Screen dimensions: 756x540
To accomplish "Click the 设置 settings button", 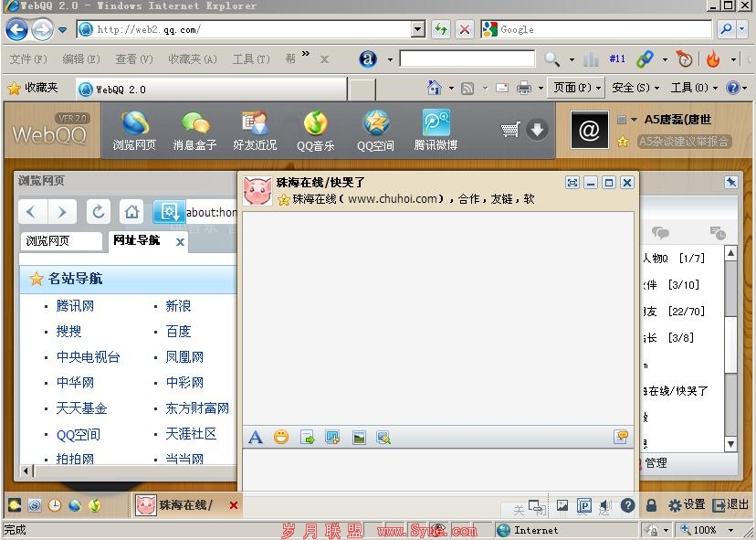I will (x=687, y=505).
